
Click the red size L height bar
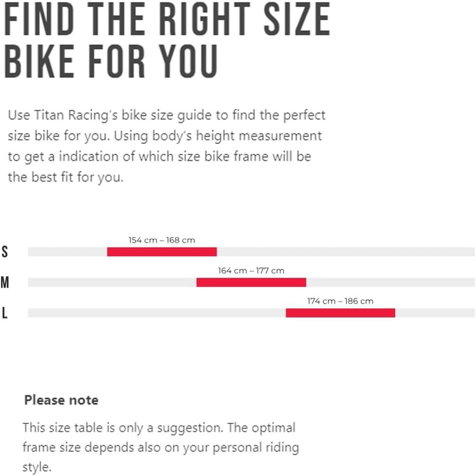pos(340,313)
